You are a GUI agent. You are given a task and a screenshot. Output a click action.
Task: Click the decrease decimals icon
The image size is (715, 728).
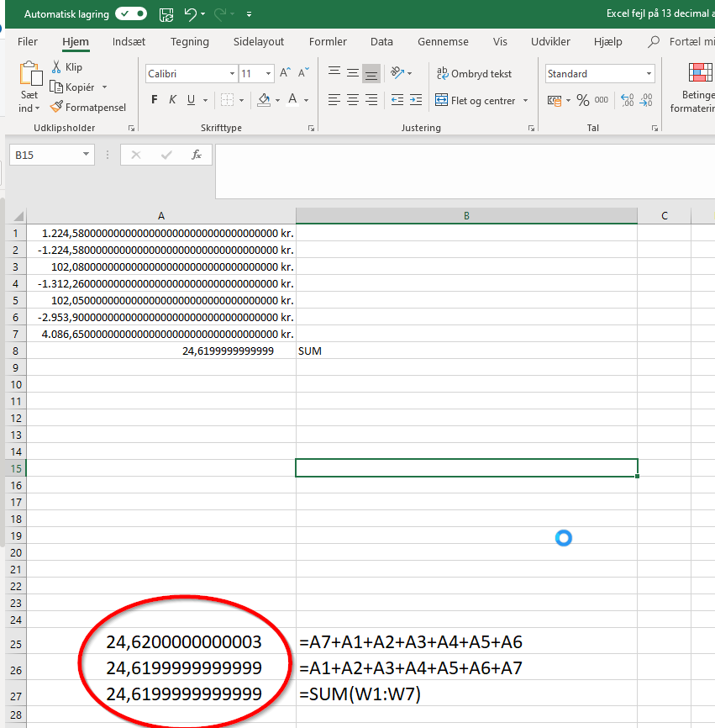pyautogui.click(x=646, y=100)
